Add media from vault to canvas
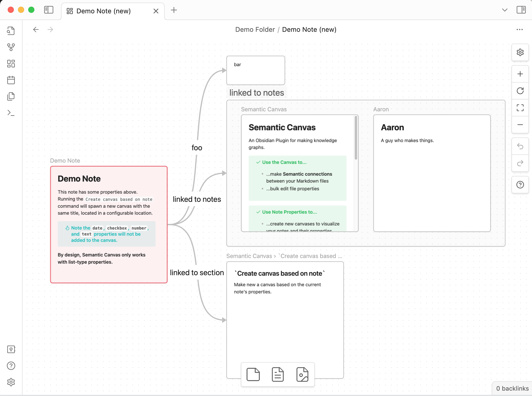This screenshot has height=396, width=532. (x=302, y=374)
